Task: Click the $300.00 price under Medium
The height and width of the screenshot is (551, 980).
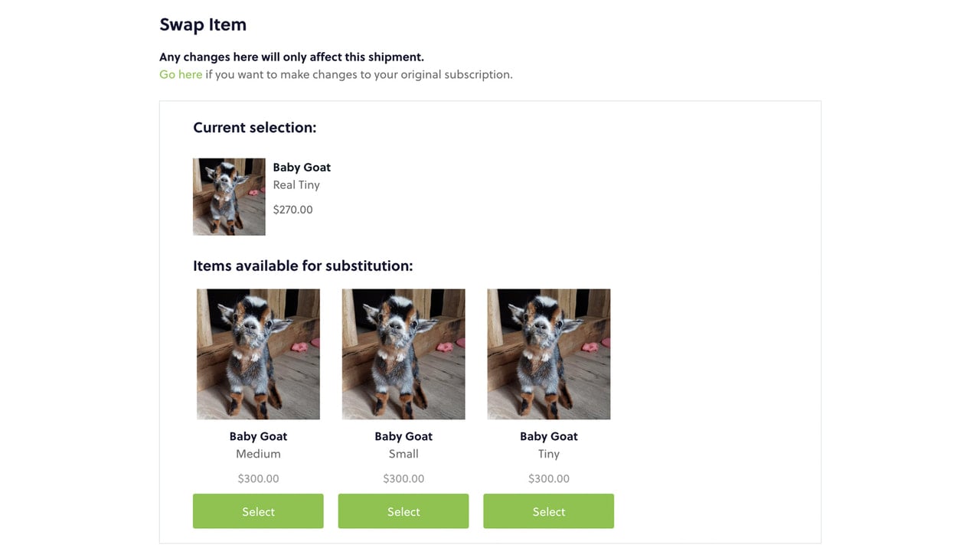Action: [x=258, y=478]
